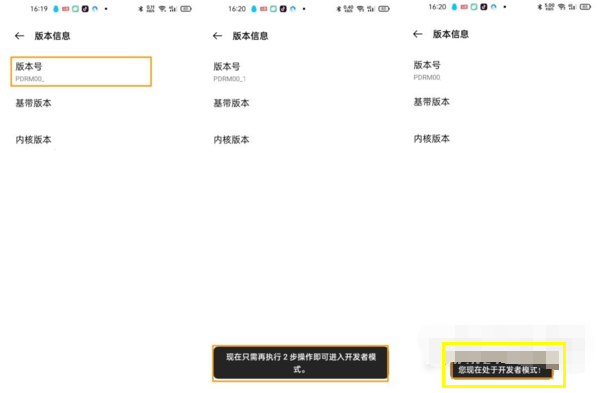The width and height of the screenshot is (604, 393).
Task: Click the 16:19 clock in left status bar
Action: 39,9
